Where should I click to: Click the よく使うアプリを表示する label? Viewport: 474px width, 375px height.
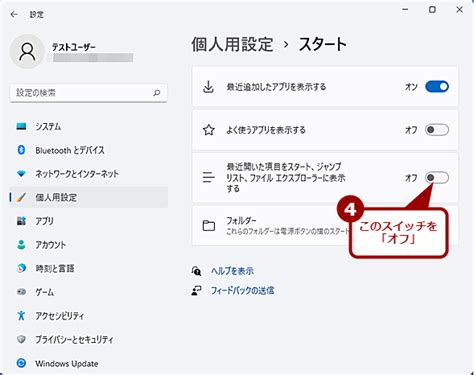(x=266, y=130)
